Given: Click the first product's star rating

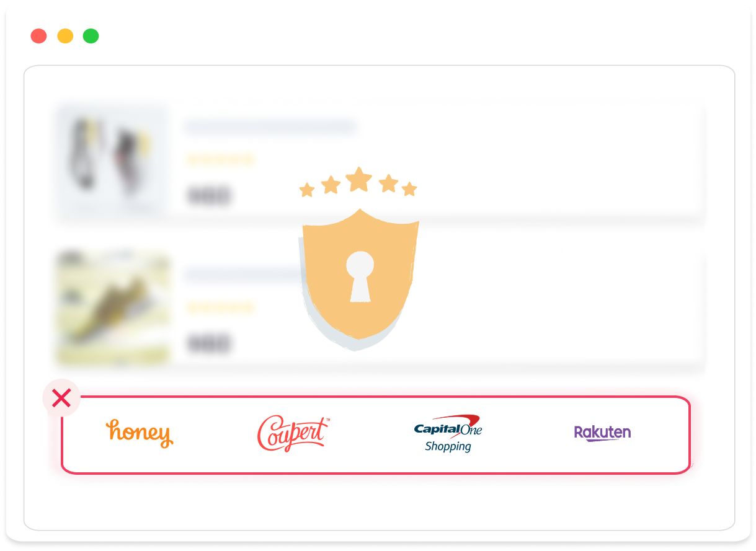Looking at the screenshot, I should (220, 160).
